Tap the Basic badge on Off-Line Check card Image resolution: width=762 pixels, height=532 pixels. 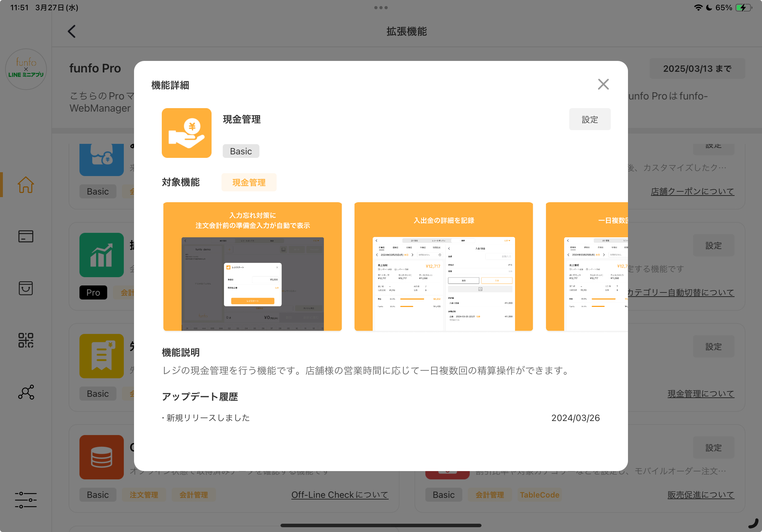point(98,495)
